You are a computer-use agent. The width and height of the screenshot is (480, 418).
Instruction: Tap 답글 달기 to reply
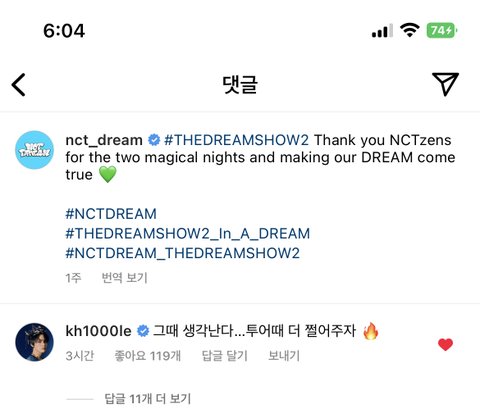coord(225,356)
